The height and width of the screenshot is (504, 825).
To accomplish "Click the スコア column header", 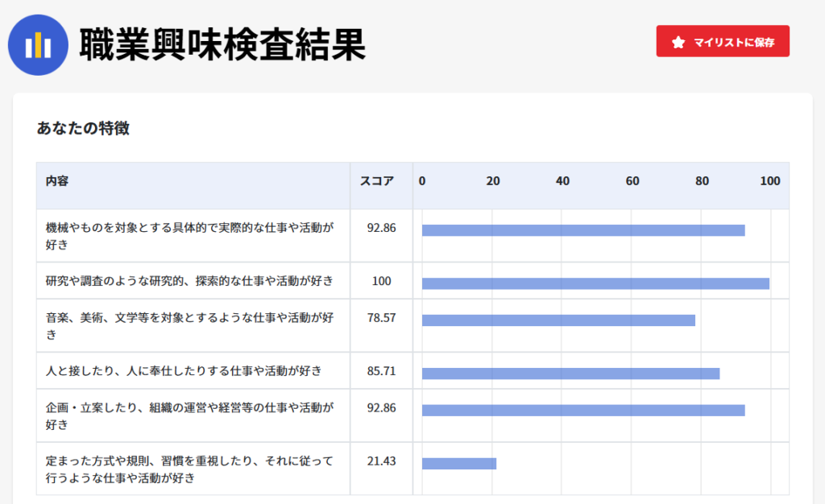I will [x=377, y=181].
